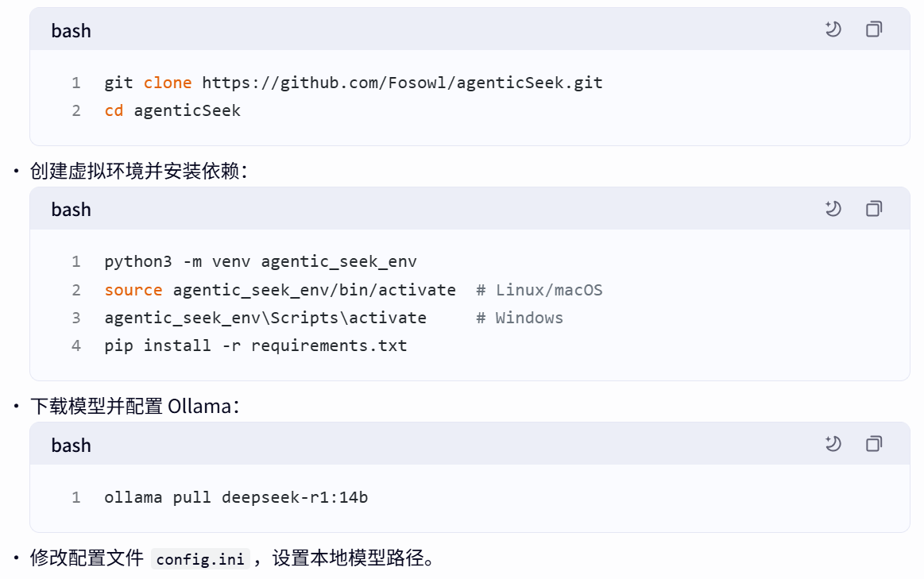Click the 'ollama pull deepseek-r1:14b' command
The image size is (924, 579).
coord(236,498)
